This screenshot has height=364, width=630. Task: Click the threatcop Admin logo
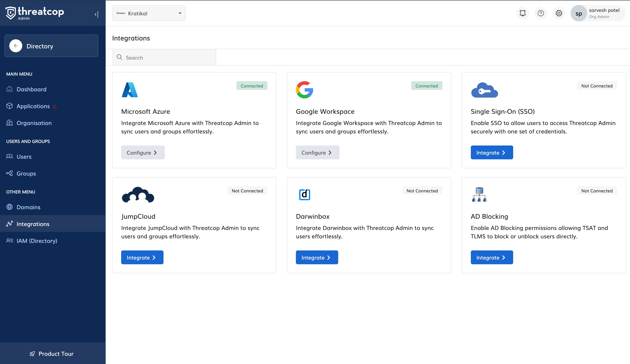tap(35, 13)
